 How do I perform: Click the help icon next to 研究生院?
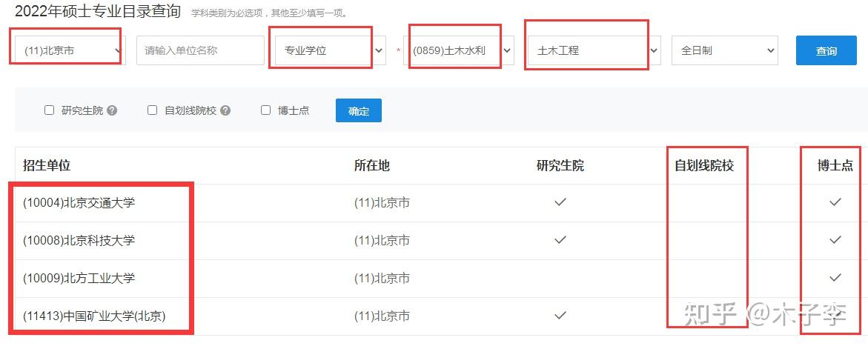(x=113, y=110)
